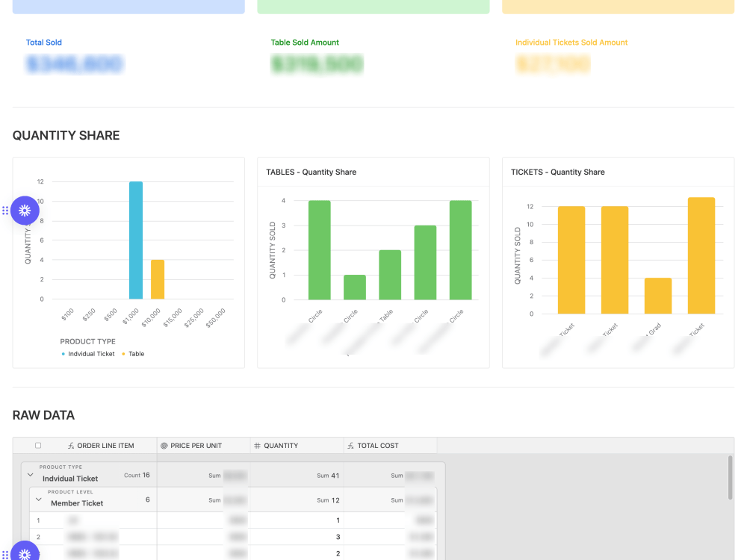Viewport: 747px width, 560px height.
Task: Click the Individual Tickets Sold Amount label
Action: (x=571, y=43)
